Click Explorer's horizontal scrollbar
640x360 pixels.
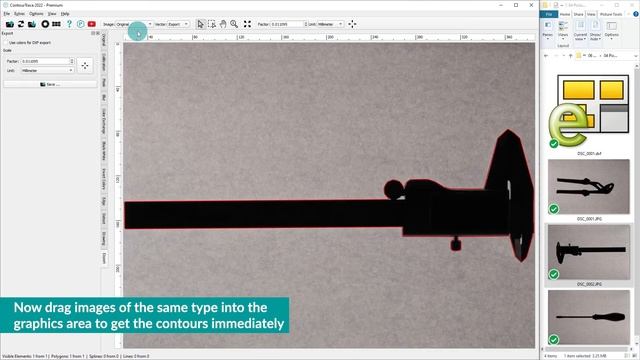tap(587, 349)
